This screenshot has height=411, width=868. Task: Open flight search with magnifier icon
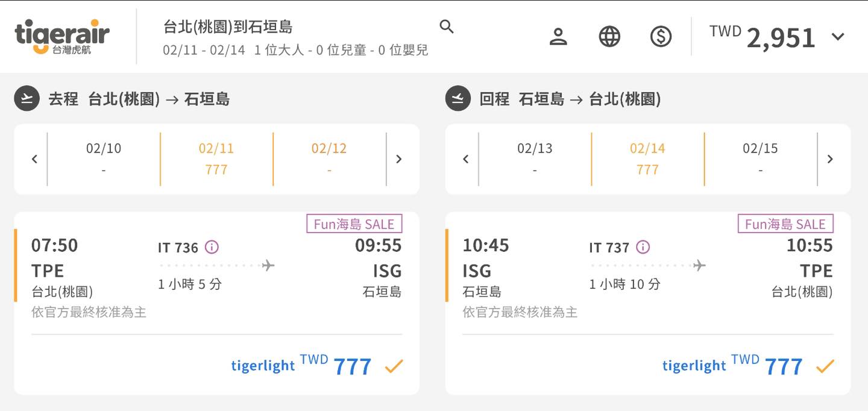pyautogui.click(x=447, y=27)
